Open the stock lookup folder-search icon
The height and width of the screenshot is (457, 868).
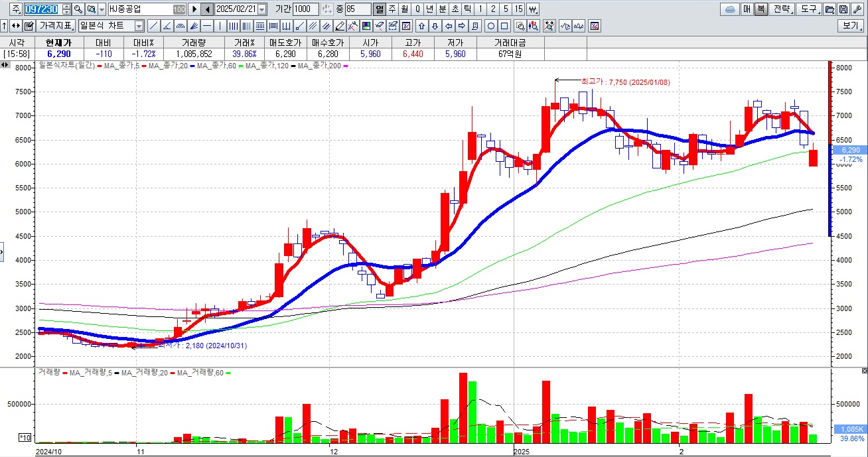coord(91,9)
